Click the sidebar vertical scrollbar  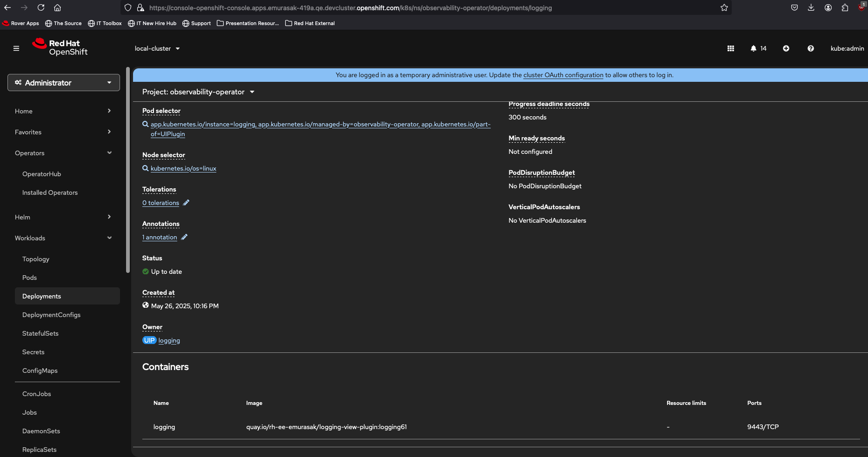point(128,170)
